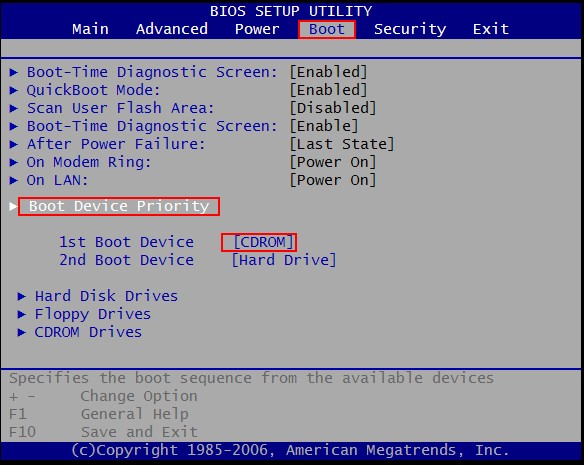This screenshot has width=584, height=465.
Task: Expand arrow beside CDROM Drives
Action: [22, 332]
